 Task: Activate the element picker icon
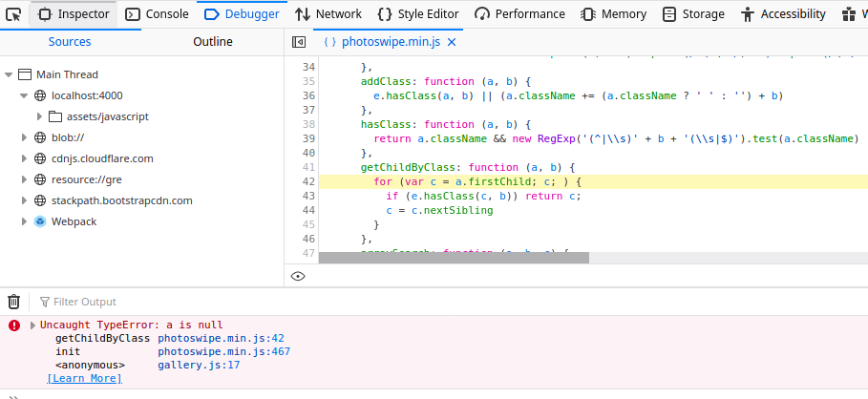click(x=13, y=14)
